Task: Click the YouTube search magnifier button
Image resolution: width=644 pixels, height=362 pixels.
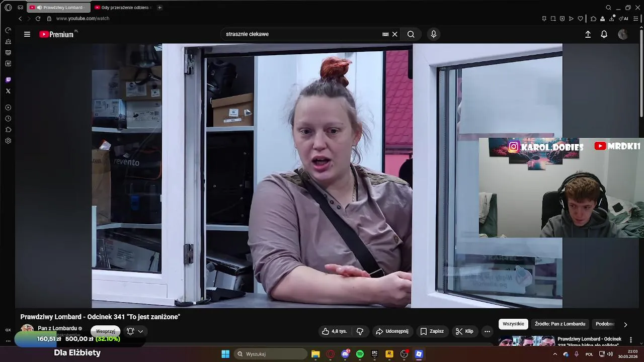Action: (411, 34)
